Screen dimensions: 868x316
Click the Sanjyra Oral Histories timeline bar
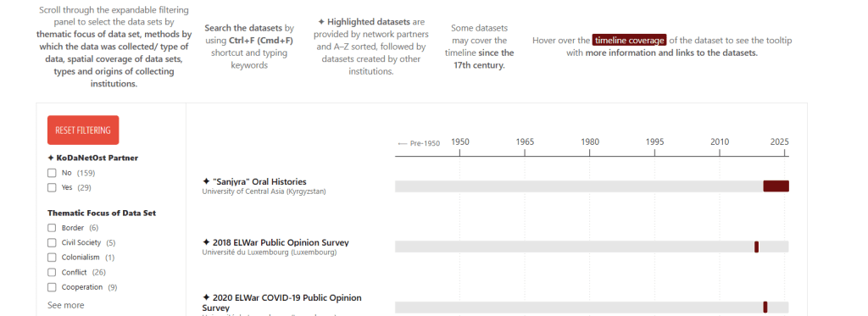point(776,186)
